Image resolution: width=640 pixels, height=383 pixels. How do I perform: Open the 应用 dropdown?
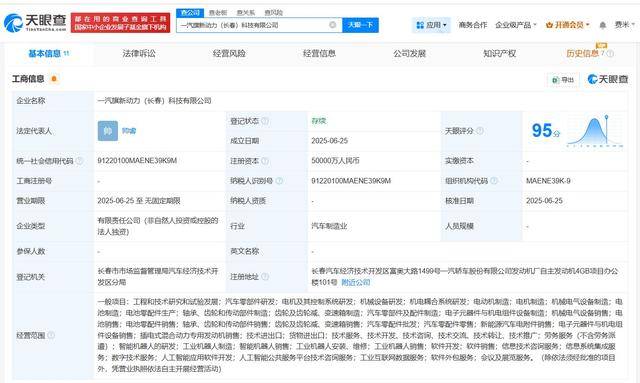tap(431, 25)
